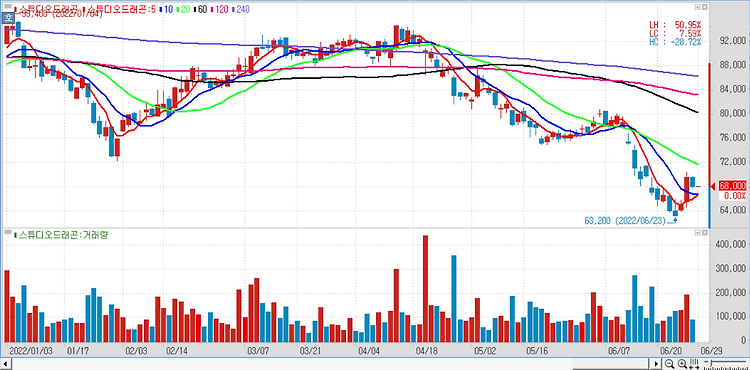The height and width of the screenshot is (370, 750).
Task: Click the 02/03 date axis label
Action: pos(136,350)
